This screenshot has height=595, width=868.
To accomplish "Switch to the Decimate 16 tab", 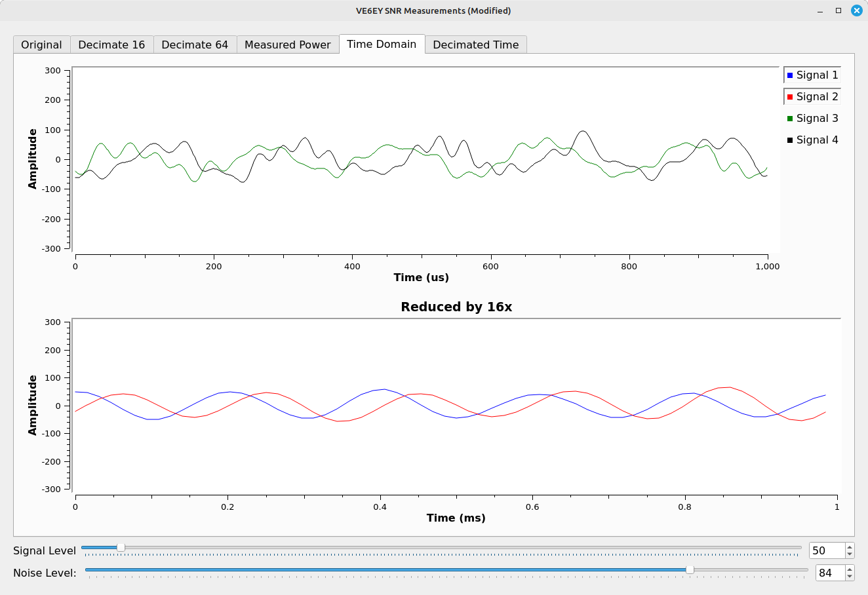I will [x=111, y=45].
